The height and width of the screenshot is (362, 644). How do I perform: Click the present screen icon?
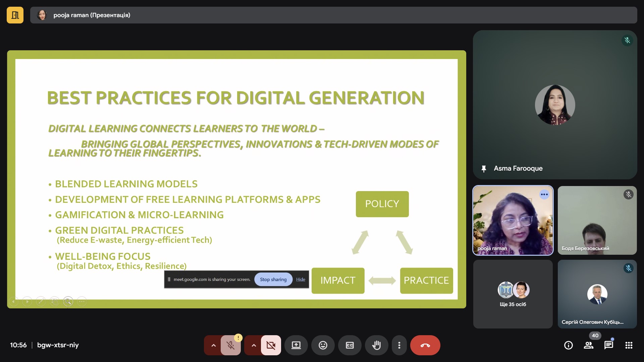click(x=296, y=345)
